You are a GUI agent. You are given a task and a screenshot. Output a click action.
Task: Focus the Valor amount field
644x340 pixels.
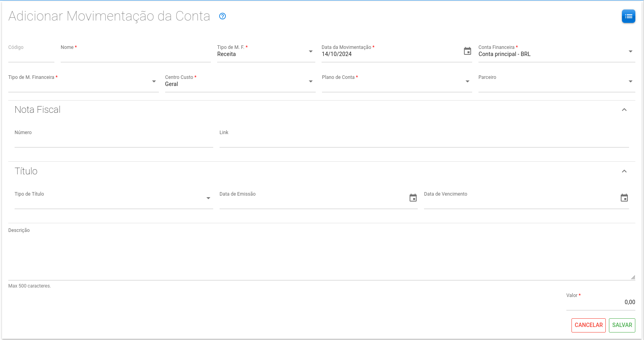point(600,302)
